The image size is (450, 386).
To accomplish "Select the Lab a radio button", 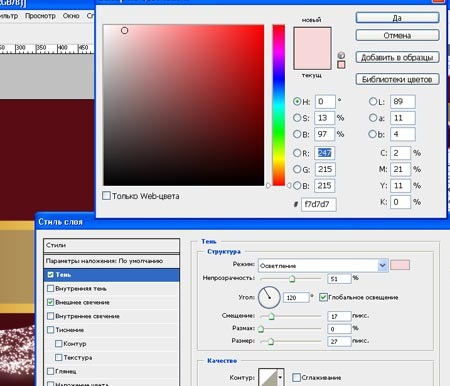I will (x=373, y=118).
